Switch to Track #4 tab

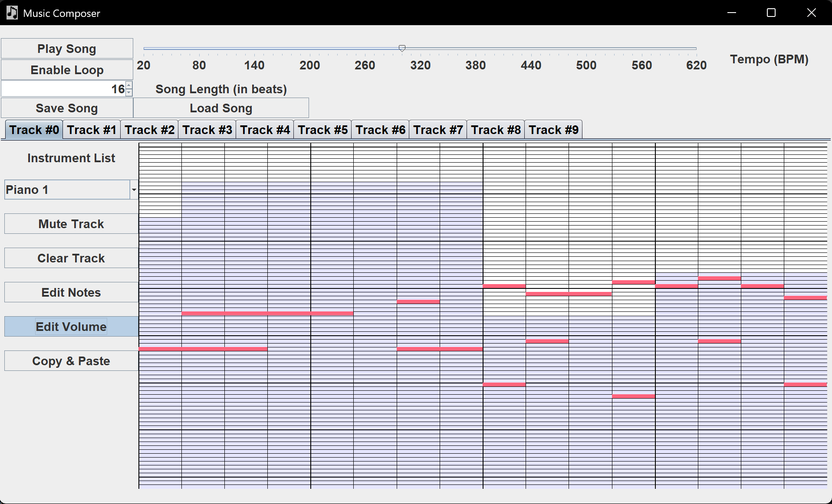pos(265,130)
